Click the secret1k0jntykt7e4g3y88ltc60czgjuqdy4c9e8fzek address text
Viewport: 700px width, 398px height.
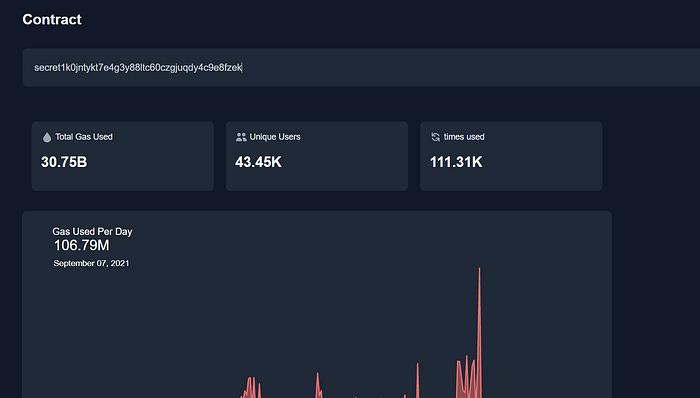point(138,67)
